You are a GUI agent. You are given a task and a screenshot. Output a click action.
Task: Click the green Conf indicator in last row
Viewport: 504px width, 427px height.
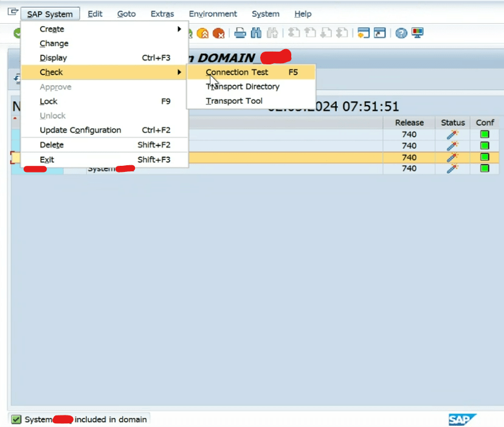click(x=485, y=168)
